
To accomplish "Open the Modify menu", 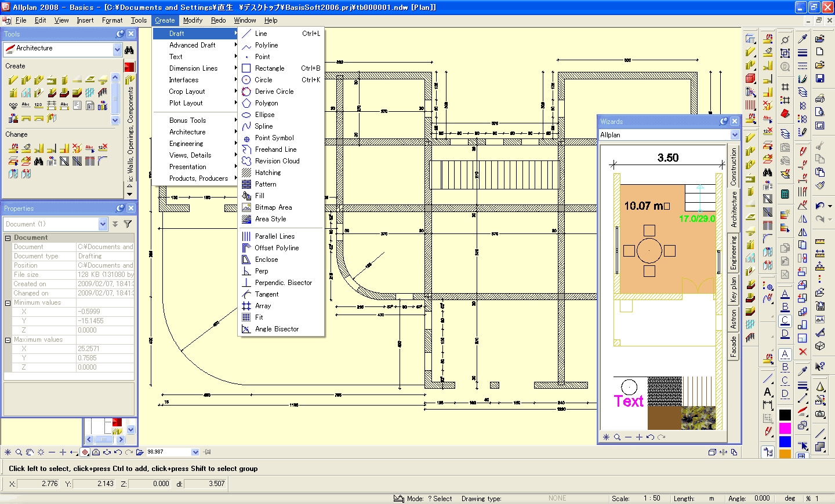I will (193, 20).
